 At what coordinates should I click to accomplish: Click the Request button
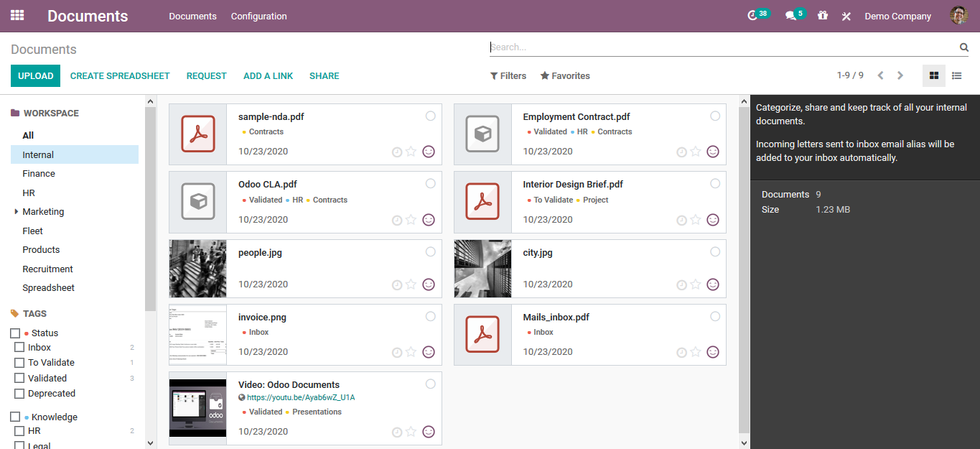[206, 75]
